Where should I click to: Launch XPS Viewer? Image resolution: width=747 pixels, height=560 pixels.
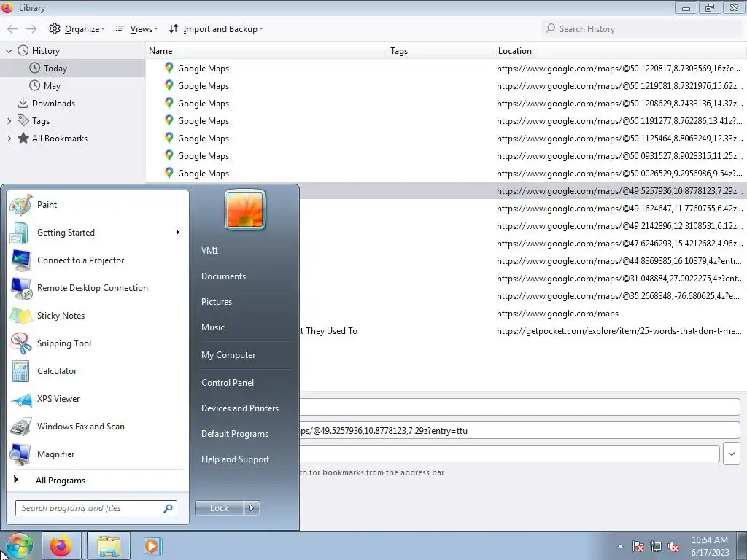pos(98,399)
